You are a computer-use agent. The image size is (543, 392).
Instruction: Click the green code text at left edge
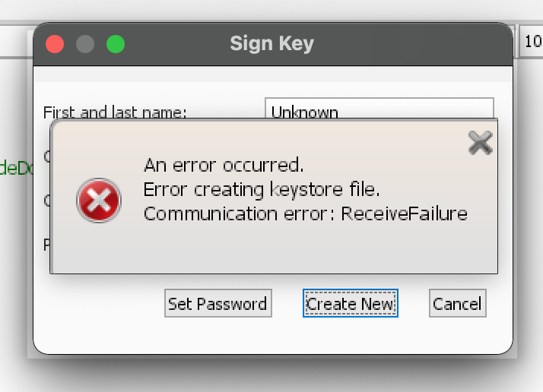click(x=15, y=168)
